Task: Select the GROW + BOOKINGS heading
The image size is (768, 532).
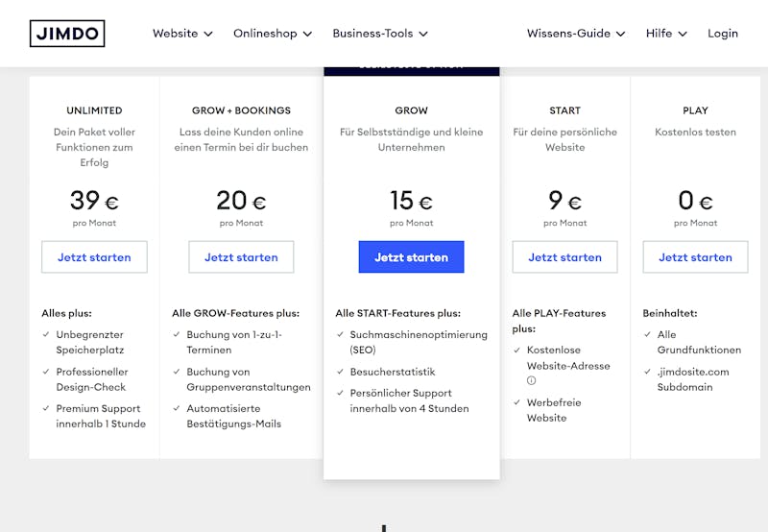Action: 241,110
